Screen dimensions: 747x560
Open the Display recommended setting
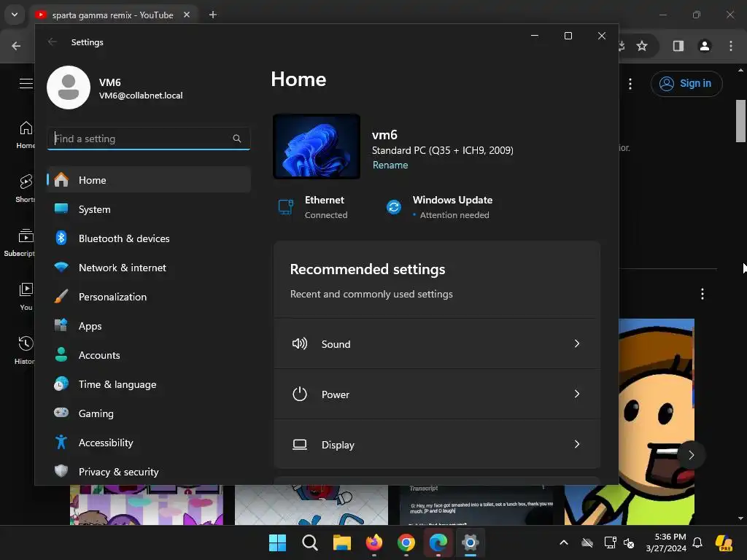click(x=436, y=444)
